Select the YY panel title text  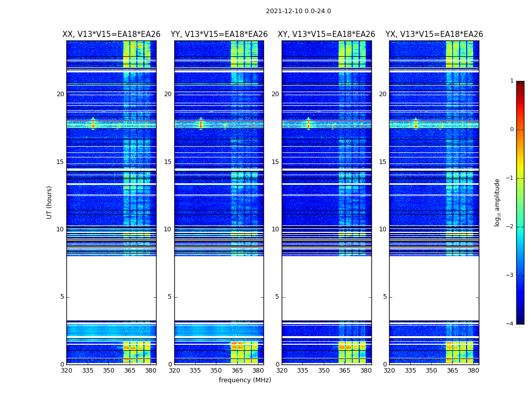coord(219,34)
